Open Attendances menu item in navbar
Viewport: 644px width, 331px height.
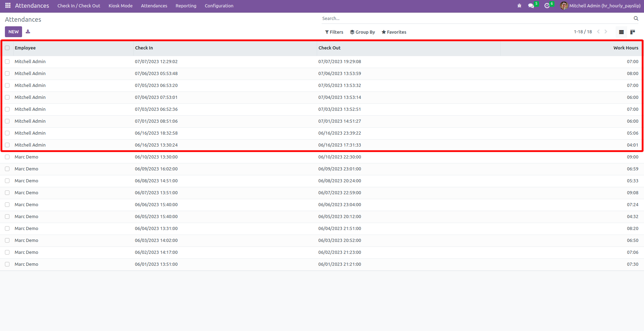tap(154, 6)
